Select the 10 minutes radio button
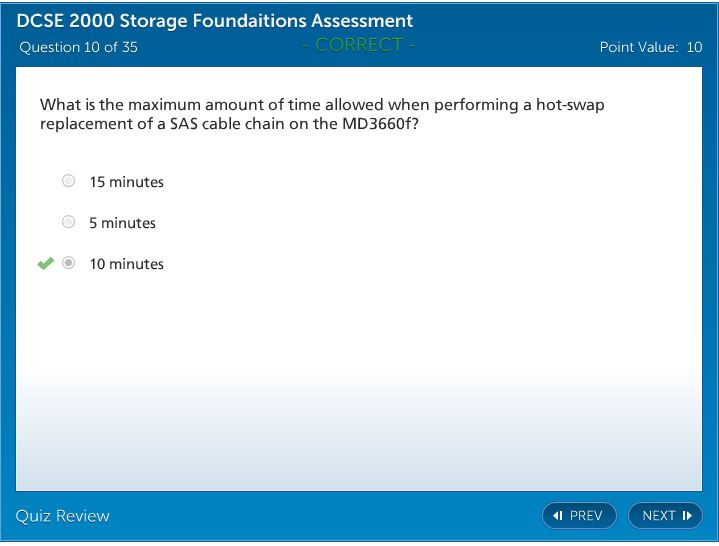Screen dimensions: 719x546 68,263
